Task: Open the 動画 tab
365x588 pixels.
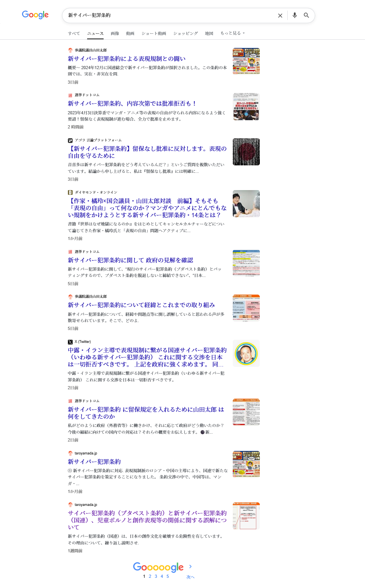Action: coord(130,33)
